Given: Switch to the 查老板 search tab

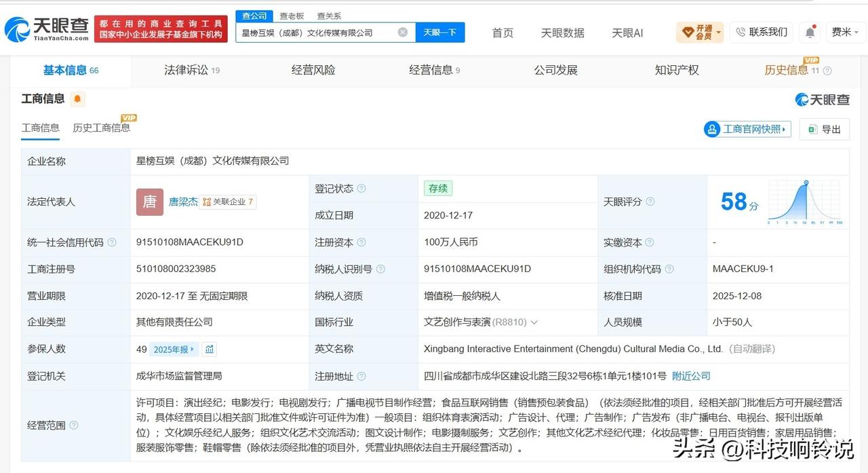Looking at the screenshot, I should tap(292, 16).
